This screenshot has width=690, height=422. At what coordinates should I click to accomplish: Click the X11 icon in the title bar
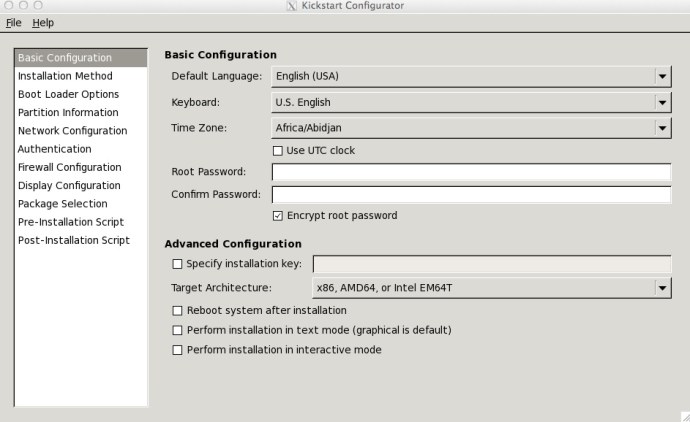(x=292, y=6)
